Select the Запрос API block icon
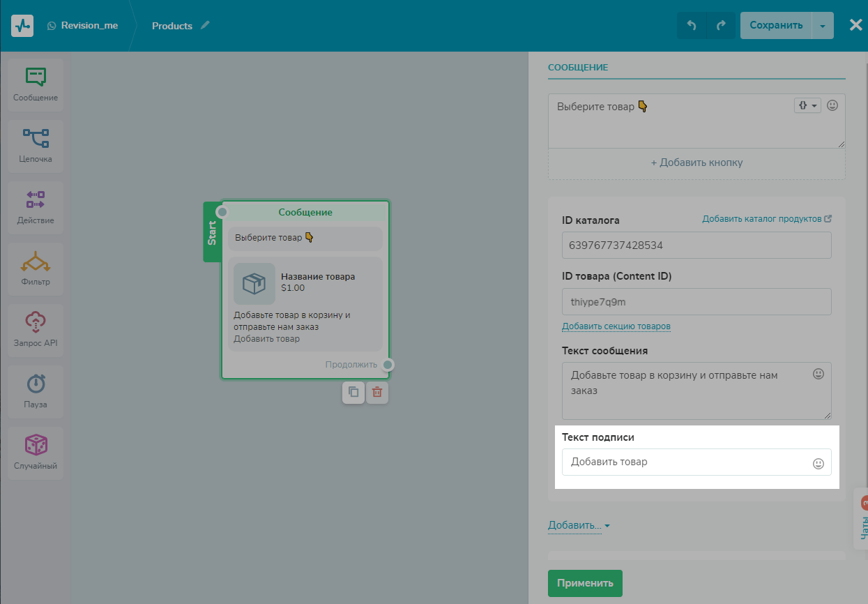868x604 pixels. [36, 330]
